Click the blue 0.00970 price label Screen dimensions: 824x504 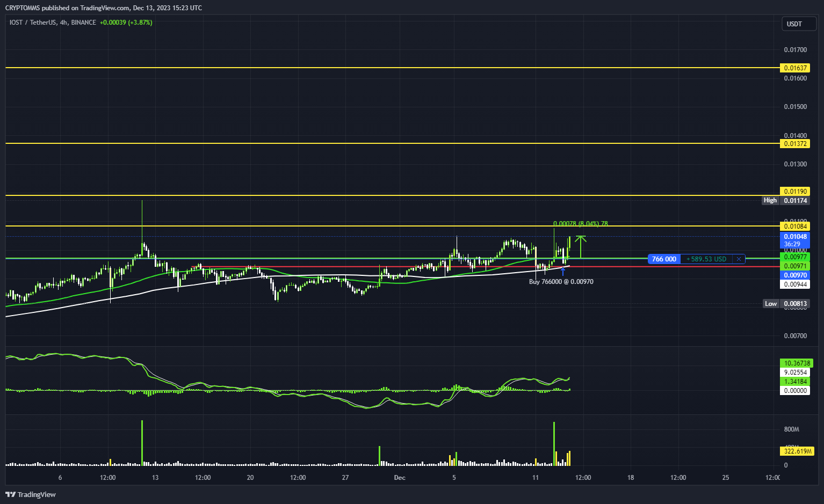tap(795, 275)
